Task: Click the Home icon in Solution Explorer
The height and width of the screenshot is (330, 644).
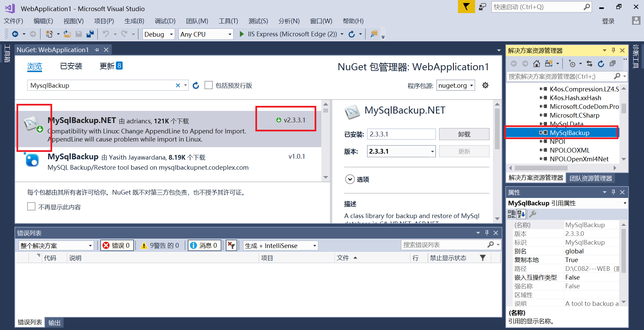Action: (x=537, y=64)
